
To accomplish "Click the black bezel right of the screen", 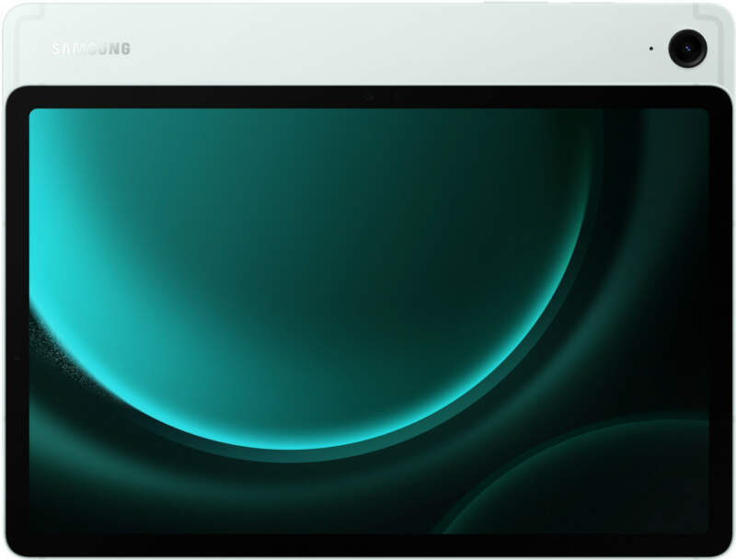I will click(x=719, y=322).
